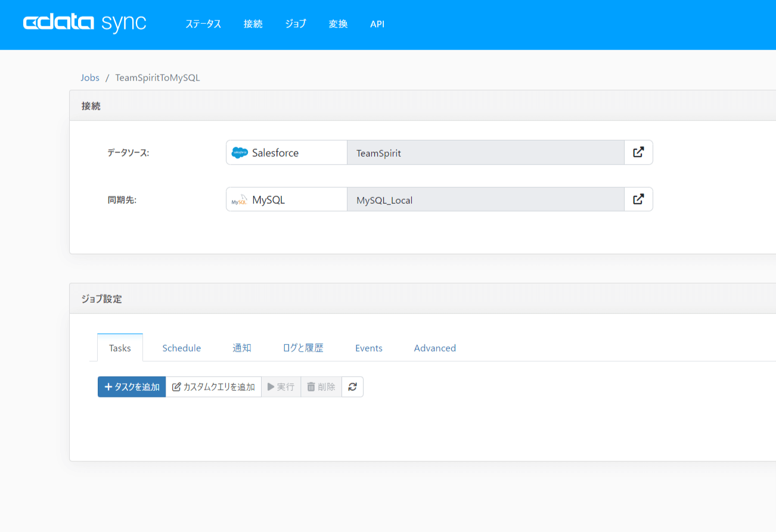Click the MySQL dolphin logo icon
The height and width of the screenshot is (532, 776).
tap(240, 200)
